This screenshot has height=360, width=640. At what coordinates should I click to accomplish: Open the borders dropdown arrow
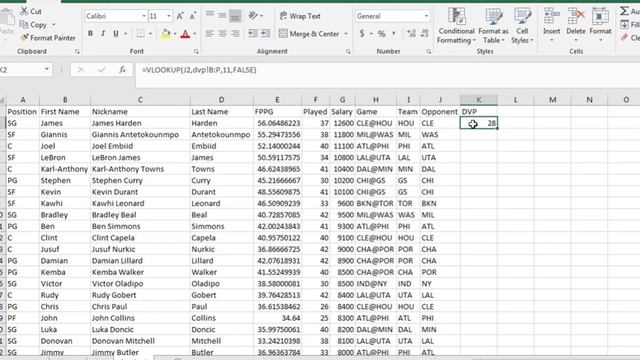[x=150, y=33]
